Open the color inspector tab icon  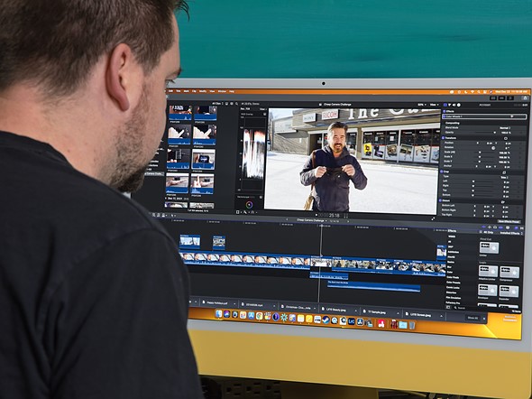(x=449, y=105)
